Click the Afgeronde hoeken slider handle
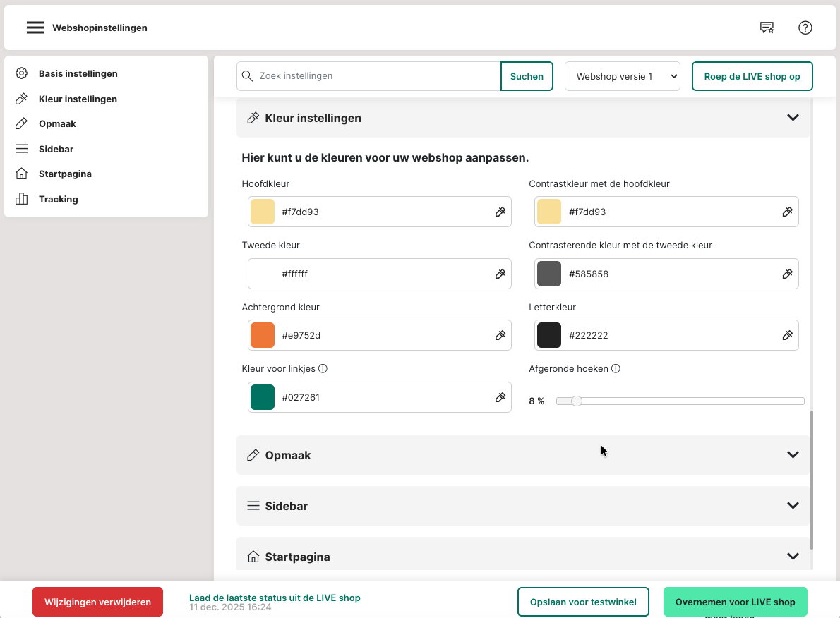 [x=577, y=401]
